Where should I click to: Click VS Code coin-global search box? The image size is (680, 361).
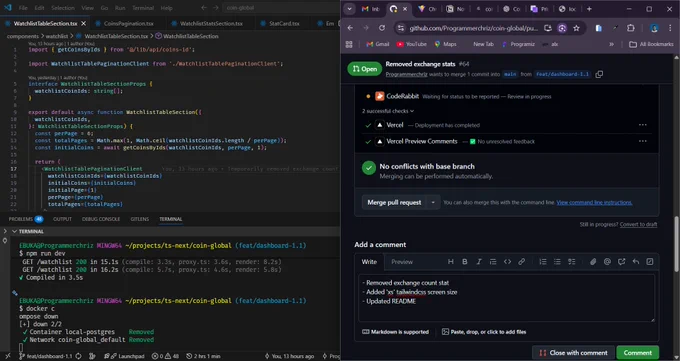281,8
